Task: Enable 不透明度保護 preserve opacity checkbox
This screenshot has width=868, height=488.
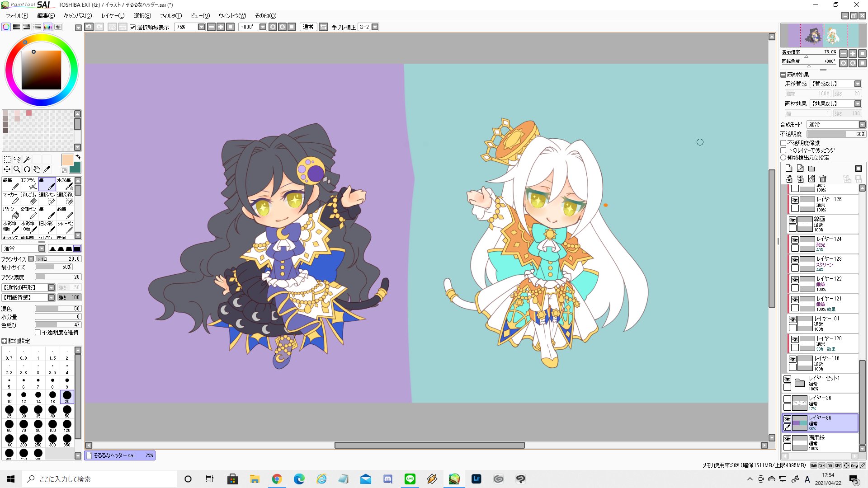Action: click(783, 143)
